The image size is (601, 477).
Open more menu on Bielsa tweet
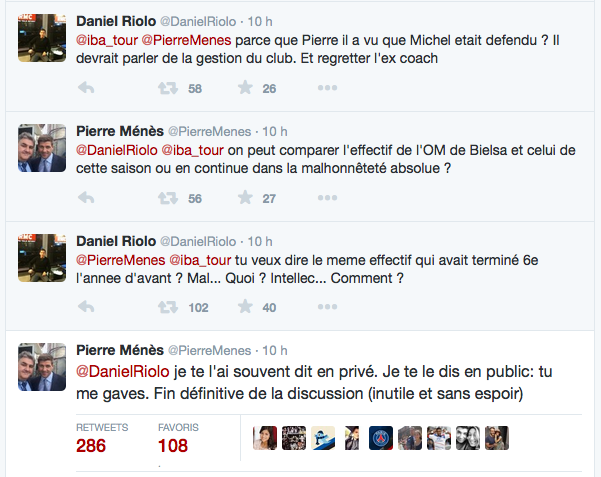point(327,198)
